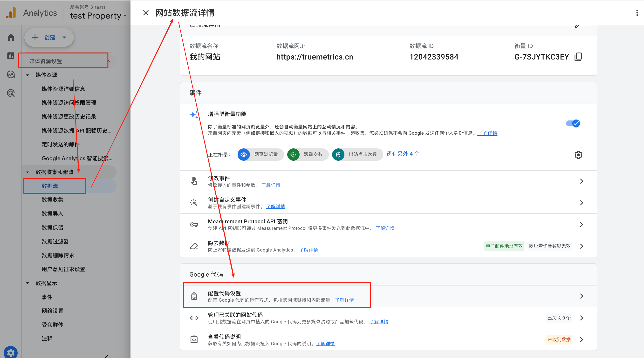Click 了解详情 next to enhanced measurement
The image size is (644, 358).
point(487,133)
